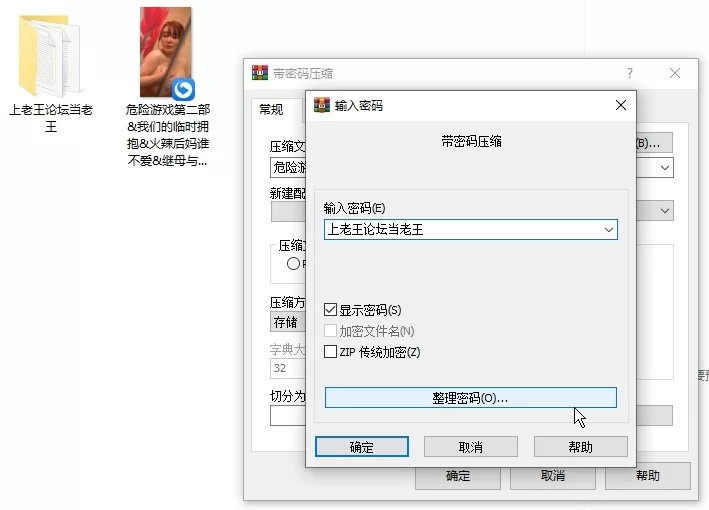Uncheck the 显示密码(S) checkbox
The width and height of the screenshot is (709, 510).
coord(331,310)
